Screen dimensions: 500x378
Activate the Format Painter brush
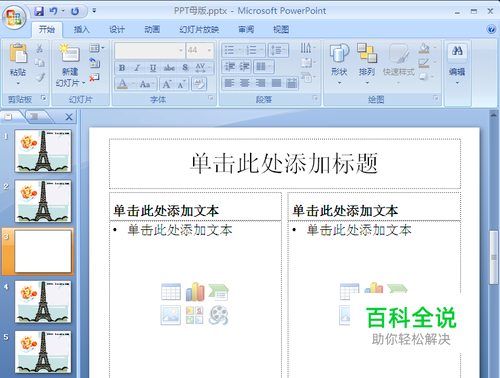click(x=40, y=77)
